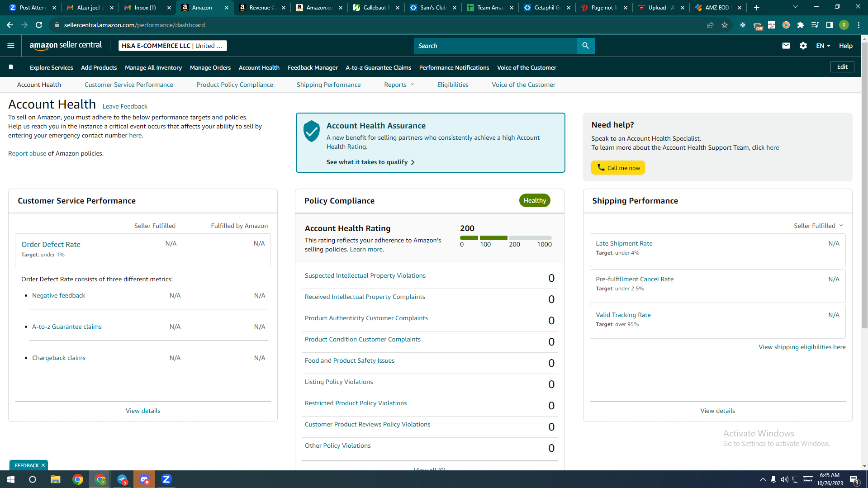Open the messages envelope icon
This screenshot has width=868, height=488.
click(x=786, y=46)
